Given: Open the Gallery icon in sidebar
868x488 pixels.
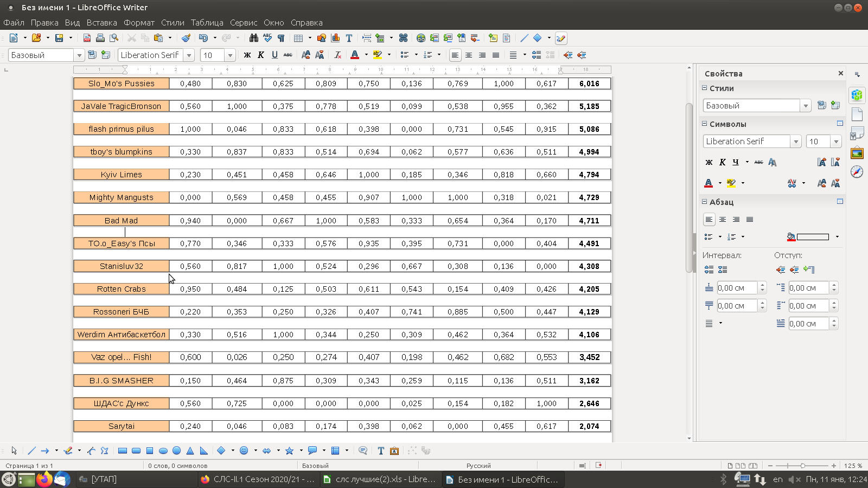Looking at the screenshot, I should click(x=857, y=153).
